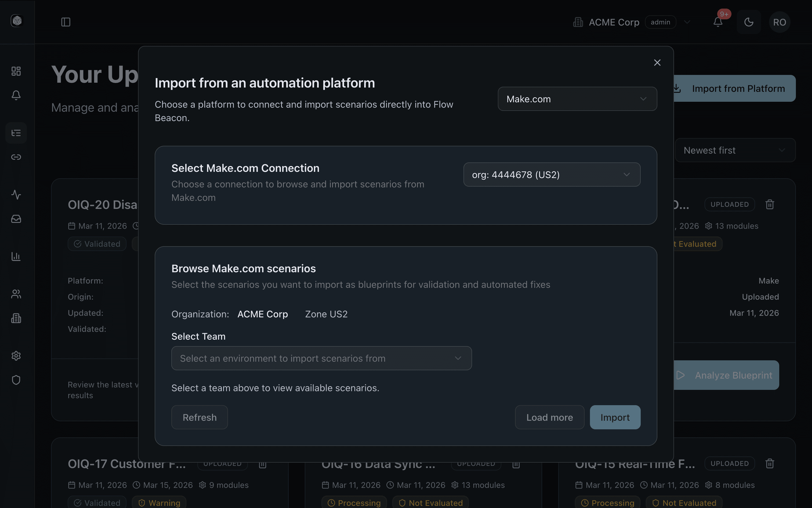The width and height of the screenshot is (812, 508).
Task: Open the dashboard grid icon in sidebar
Action: click(16, 71)
